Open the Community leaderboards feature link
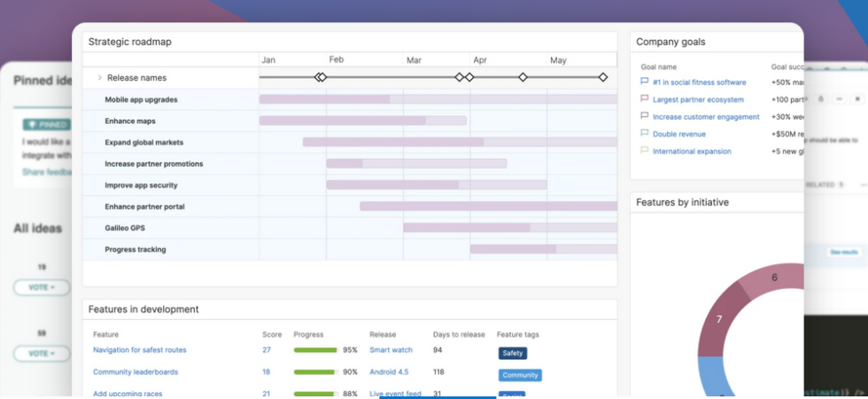 136,372
